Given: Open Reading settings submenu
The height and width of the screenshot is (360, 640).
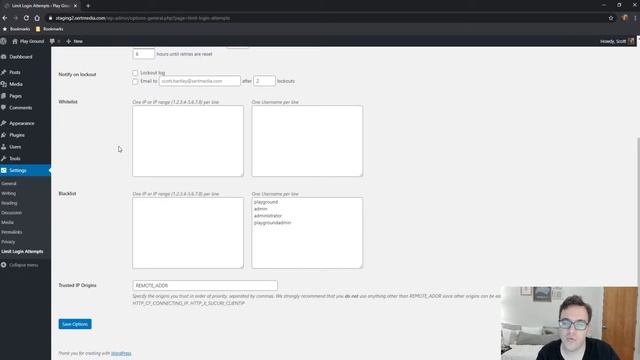Looking at the screenshot, I should [9, 203].
